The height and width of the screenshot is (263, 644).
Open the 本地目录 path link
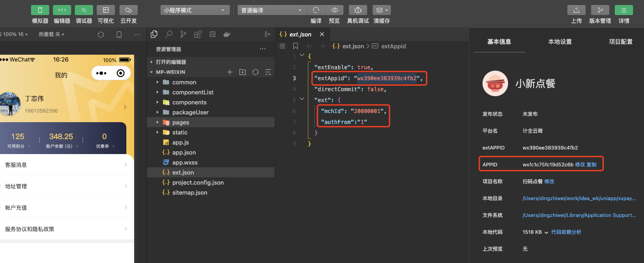point(579,198)
